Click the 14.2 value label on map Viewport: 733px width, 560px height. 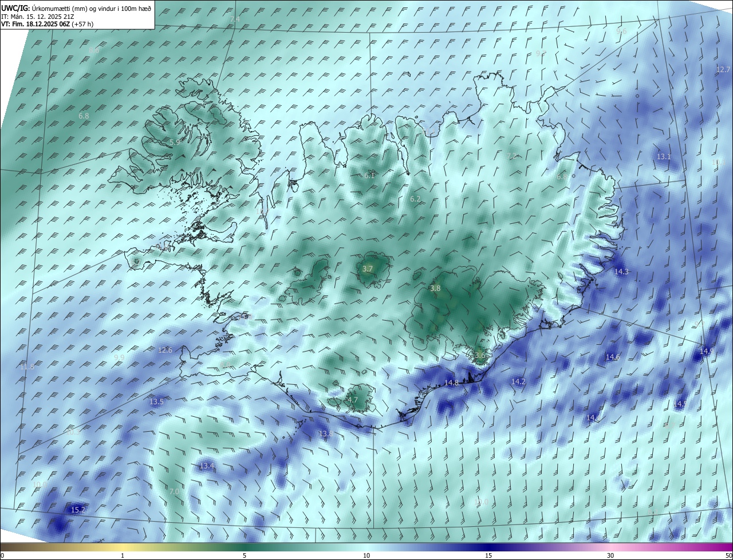click(518, 381)
